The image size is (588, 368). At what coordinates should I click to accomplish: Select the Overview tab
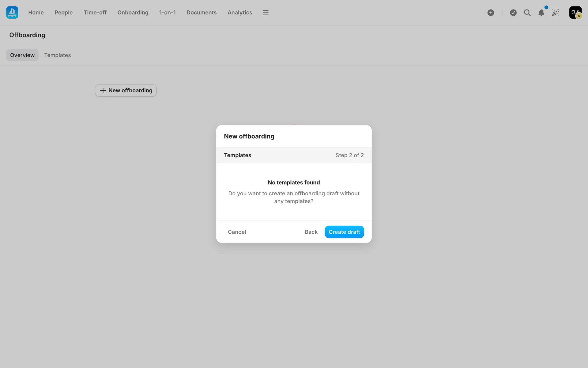click(22, 55)
